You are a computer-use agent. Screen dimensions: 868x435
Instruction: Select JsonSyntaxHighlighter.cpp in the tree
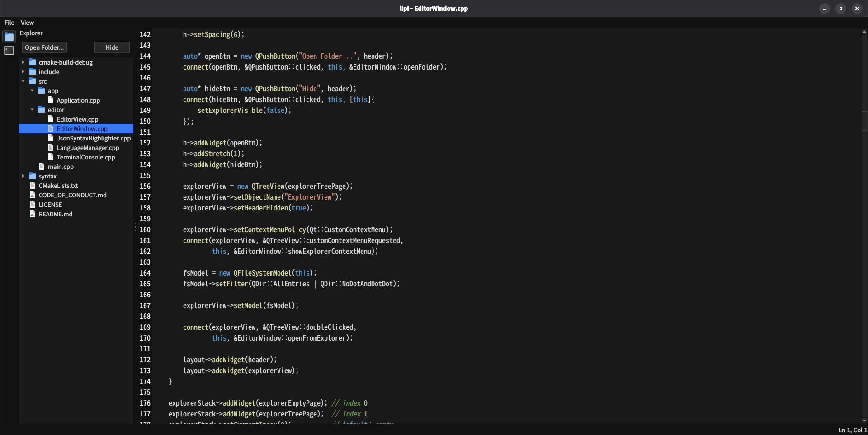pyautogui.click(x=94, y=138)
